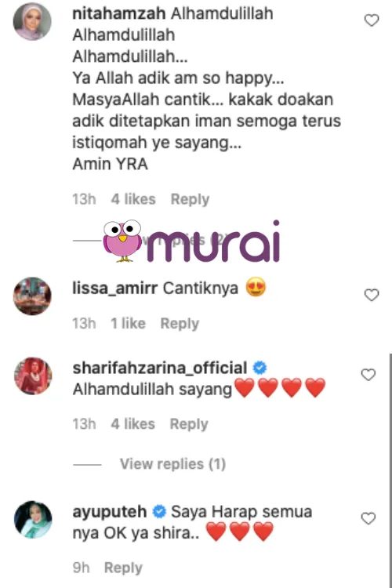This screenshot has width=392, height=588.
Task: Click verified badge next to ayuputeh
Action: [159, 511]
